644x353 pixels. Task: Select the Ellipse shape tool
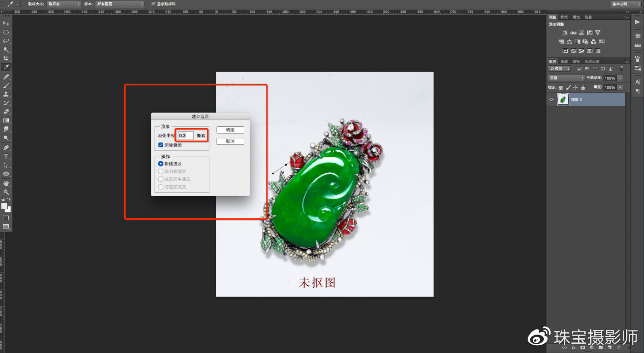pyautogui.click(x=6, y=174)
